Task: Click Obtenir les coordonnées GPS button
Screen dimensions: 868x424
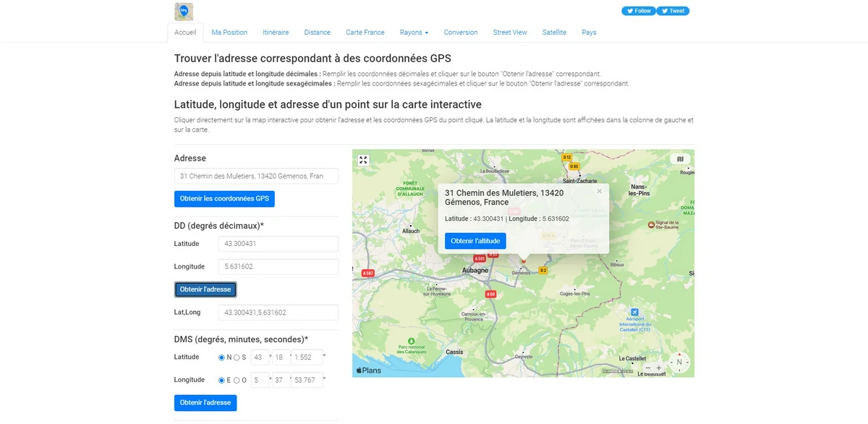Action: [224, 199]
